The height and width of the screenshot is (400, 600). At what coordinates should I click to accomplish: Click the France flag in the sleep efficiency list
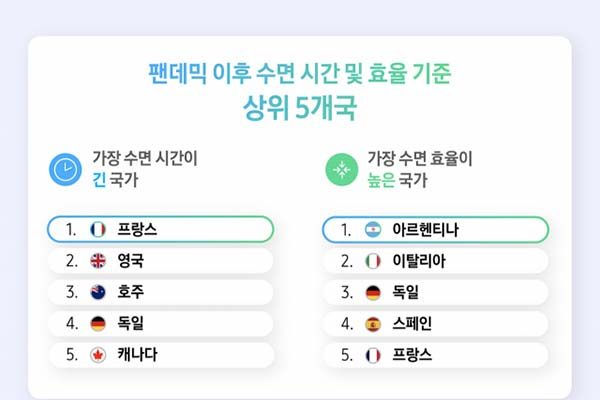tap(374, 354)
